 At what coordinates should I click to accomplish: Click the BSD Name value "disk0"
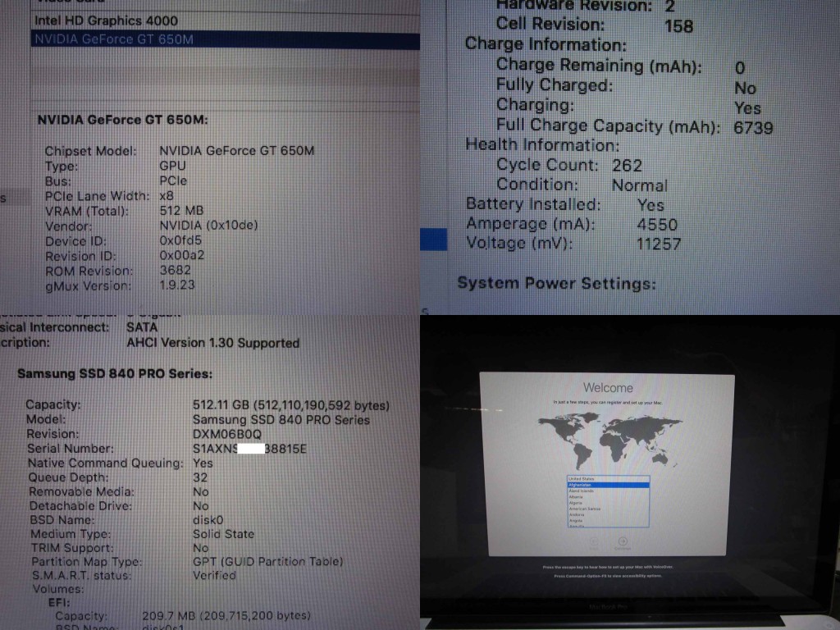(208, 519)
